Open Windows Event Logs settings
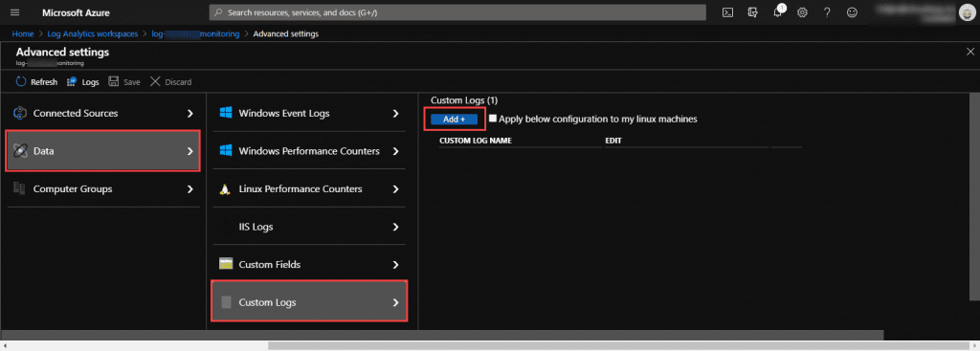Viewport: 980px width, 351px height. 309,113
